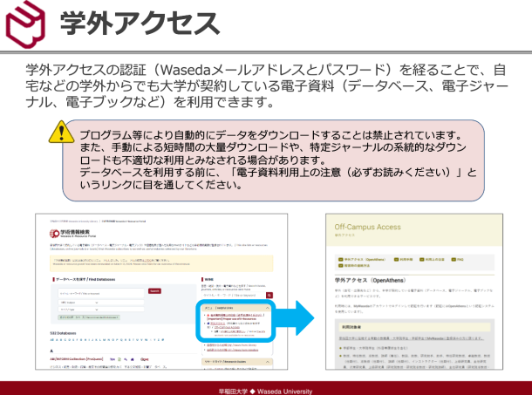Image resolution: width=532 pixels, height=395 pixels.
Task: Click the red Search button in Find Databases
Action: point(154,290)
